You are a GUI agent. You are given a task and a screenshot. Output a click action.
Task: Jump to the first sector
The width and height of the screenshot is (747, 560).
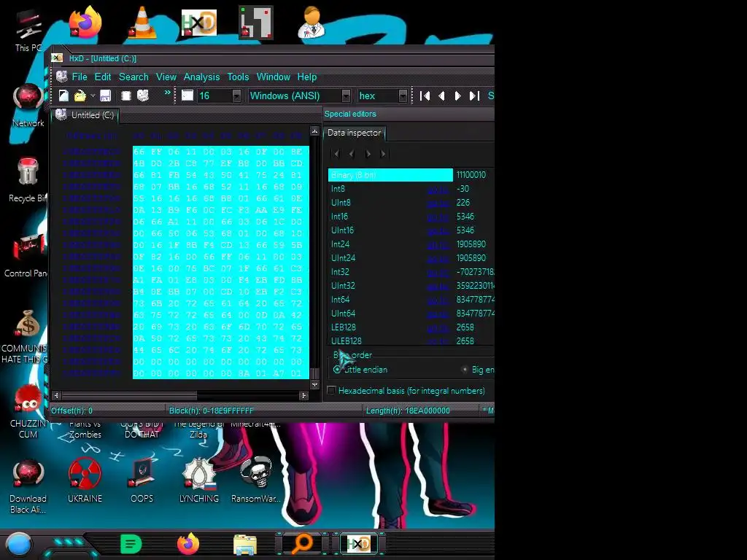425,96
